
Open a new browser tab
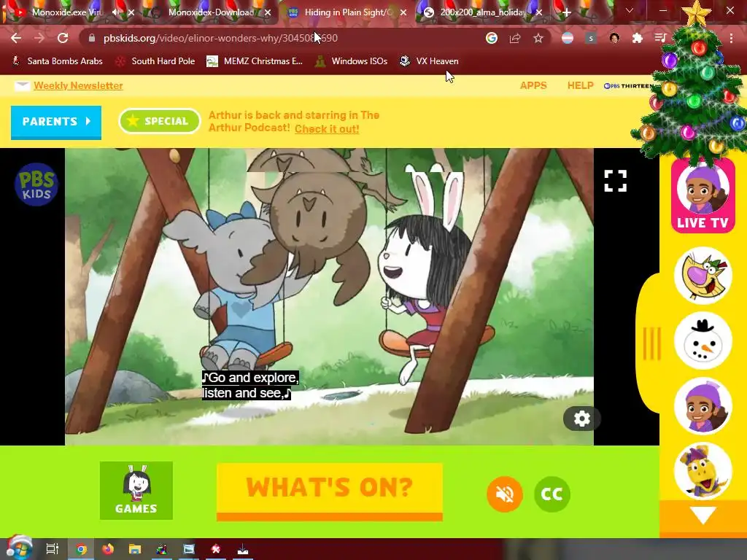tap(566, 12)
